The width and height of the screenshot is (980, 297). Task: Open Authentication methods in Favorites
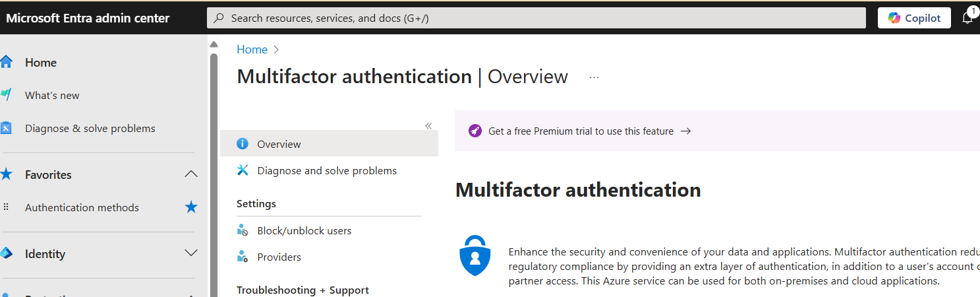click(x=82, y=207)
